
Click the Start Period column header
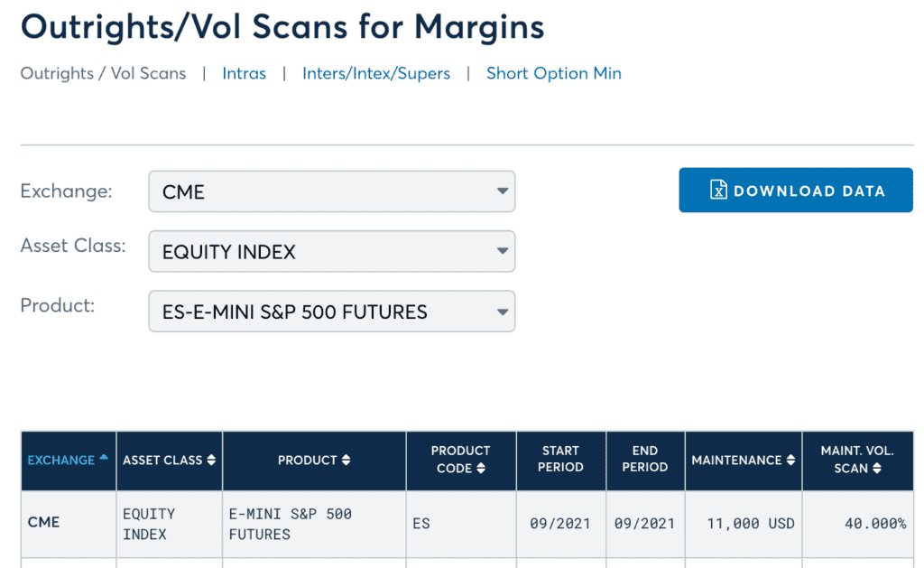pos(560,459)
